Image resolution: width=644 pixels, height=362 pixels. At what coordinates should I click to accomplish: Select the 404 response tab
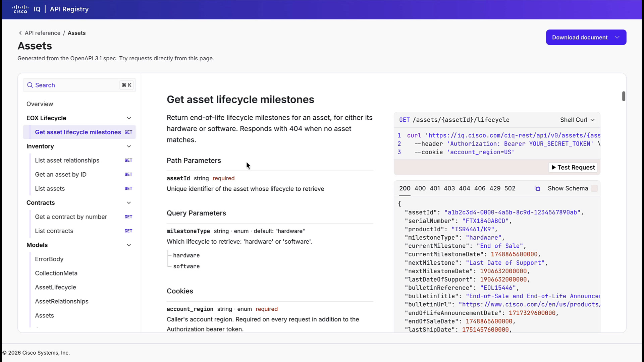pyautogui.click(x=464, y=188)
